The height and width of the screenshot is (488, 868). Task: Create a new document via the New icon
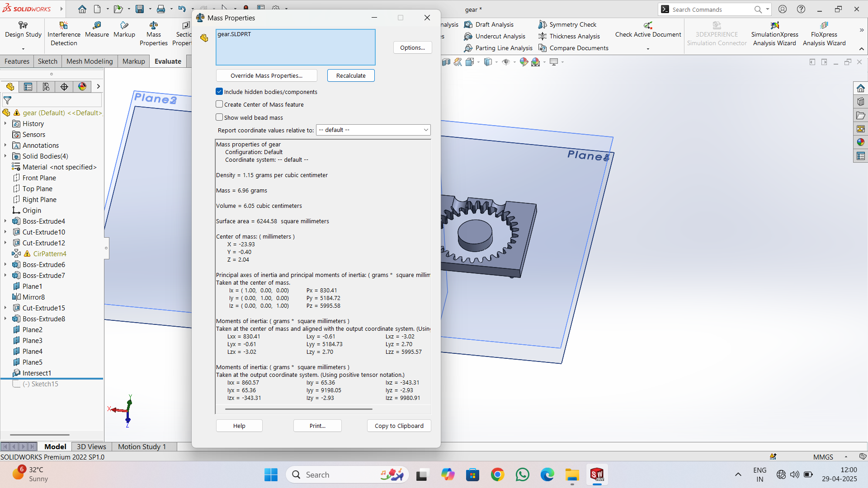pyautogui.click(x=97, y=9)
